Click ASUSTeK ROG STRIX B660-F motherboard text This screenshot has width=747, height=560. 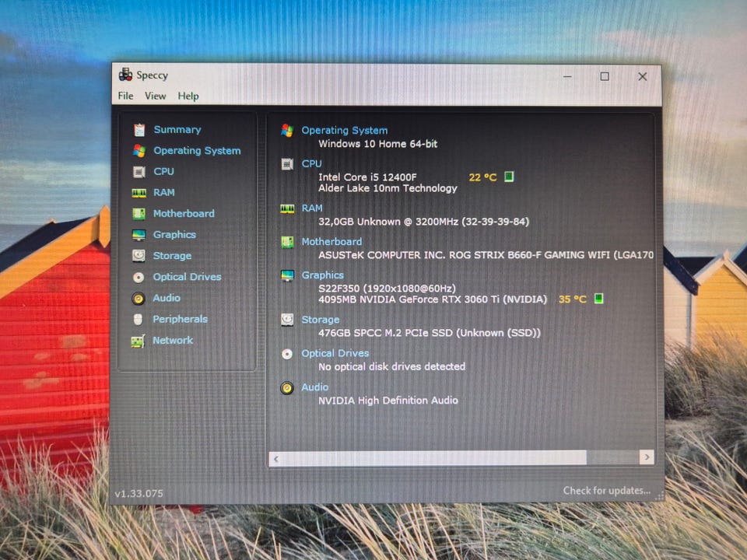[x=486, y=255]
